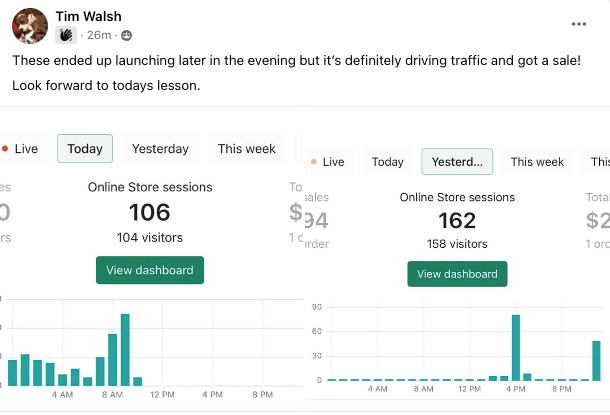
Task: Select the Today tab in right panel
Action: pyautogui.click(x=387, y=161)
